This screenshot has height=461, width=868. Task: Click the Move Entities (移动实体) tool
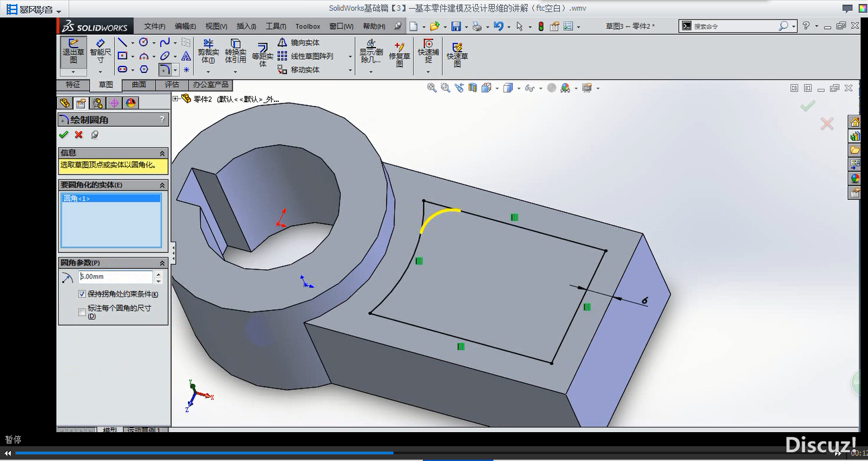299,70
